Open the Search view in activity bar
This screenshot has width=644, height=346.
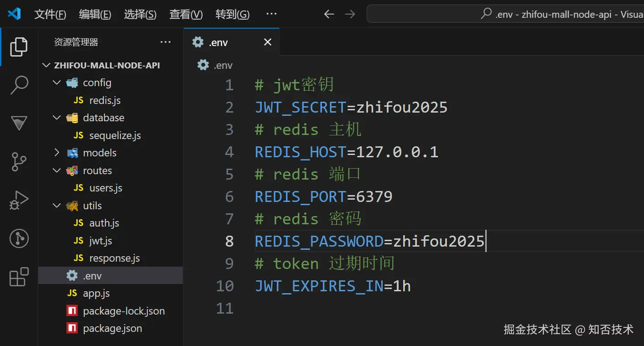point(19,85)
